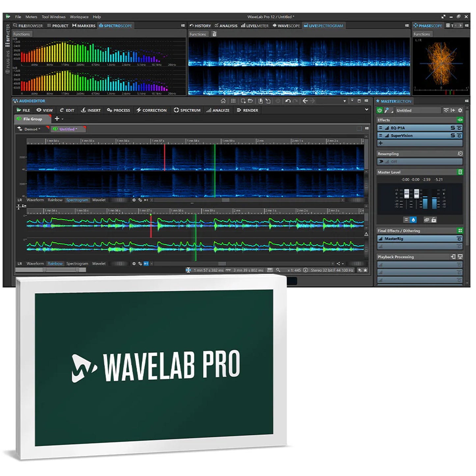Toggle the Master Section power button
Screen dimensions: 476x476
(x=380, y=110)
